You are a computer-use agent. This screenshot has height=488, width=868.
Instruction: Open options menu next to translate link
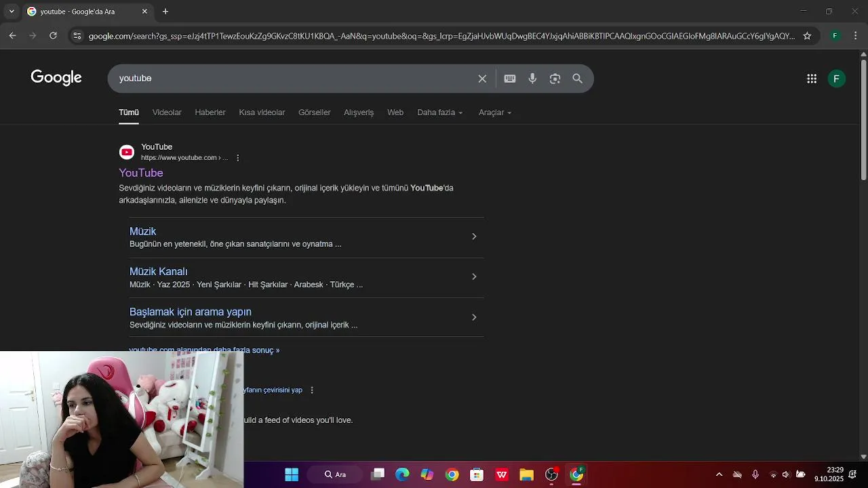point(312,390)
